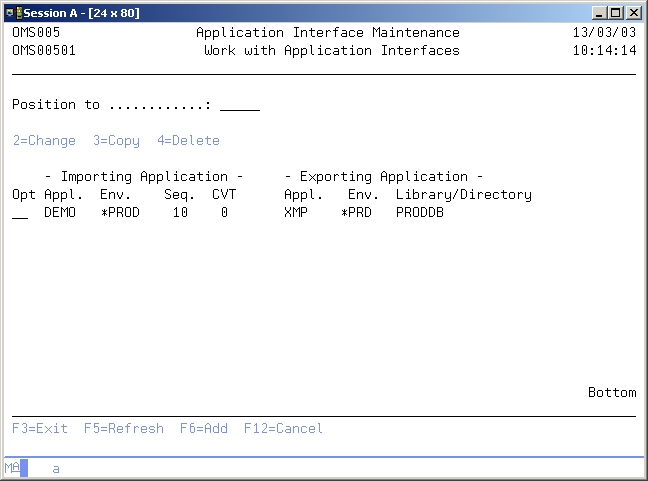This screenshot has width=648, height=481.
Task: Click the 3=Copy option label
Action: (x=116, y=141)
